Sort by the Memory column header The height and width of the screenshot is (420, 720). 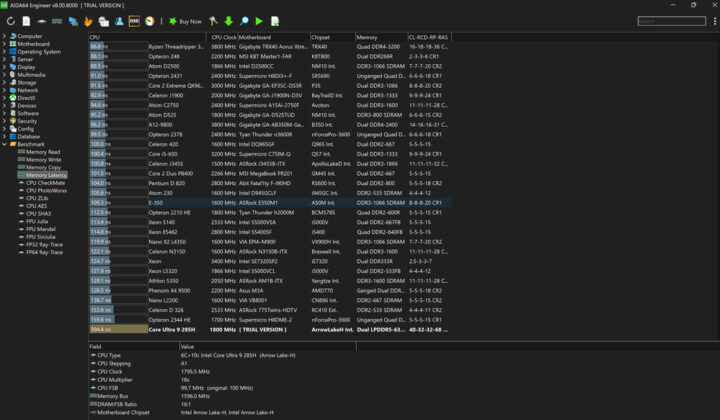tap(381, 37)
